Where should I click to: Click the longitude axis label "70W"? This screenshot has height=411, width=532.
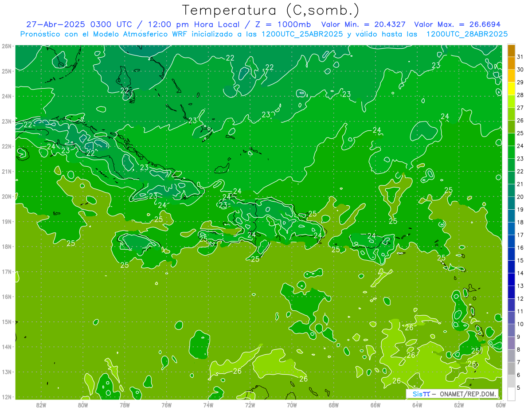(x=292, y=405)
